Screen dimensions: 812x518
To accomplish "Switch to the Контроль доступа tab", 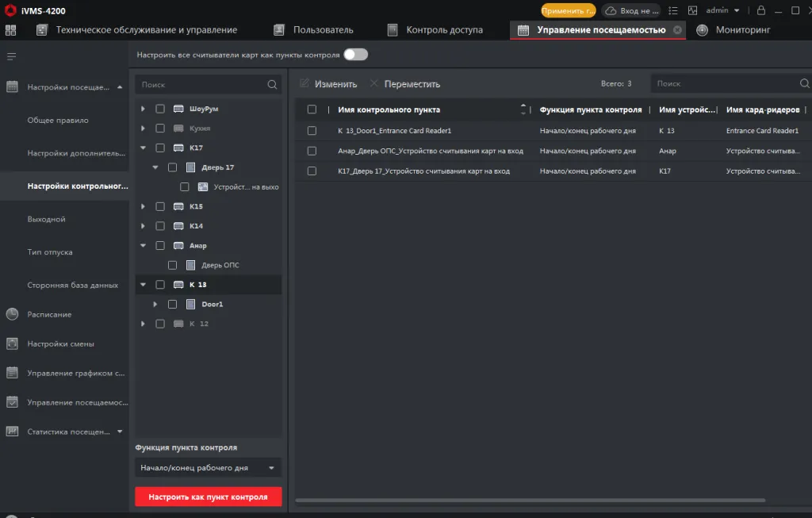I will (x=444, y=30).
